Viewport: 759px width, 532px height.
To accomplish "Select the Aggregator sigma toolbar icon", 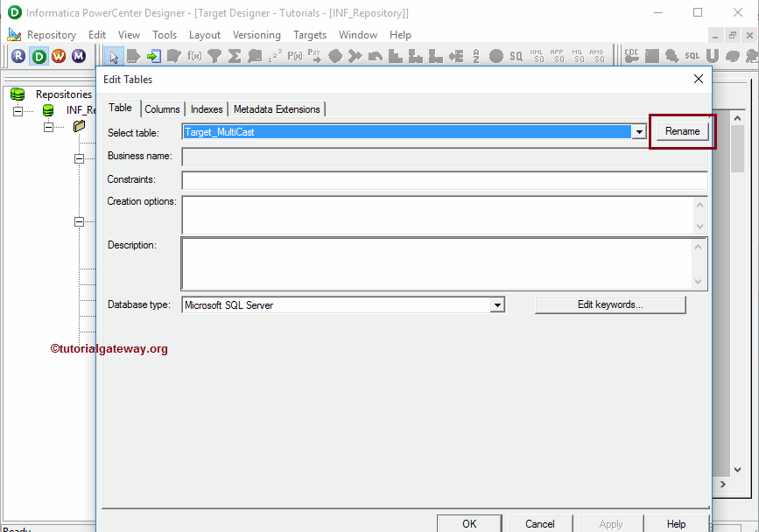I will pos(235,55).
